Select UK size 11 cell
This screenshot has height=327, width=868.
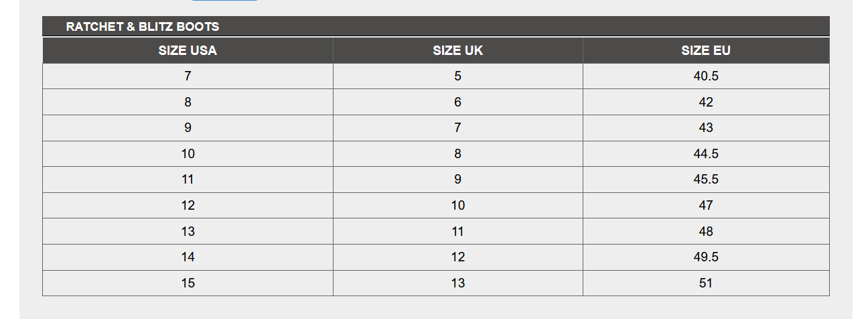click(x=458, y=231)
